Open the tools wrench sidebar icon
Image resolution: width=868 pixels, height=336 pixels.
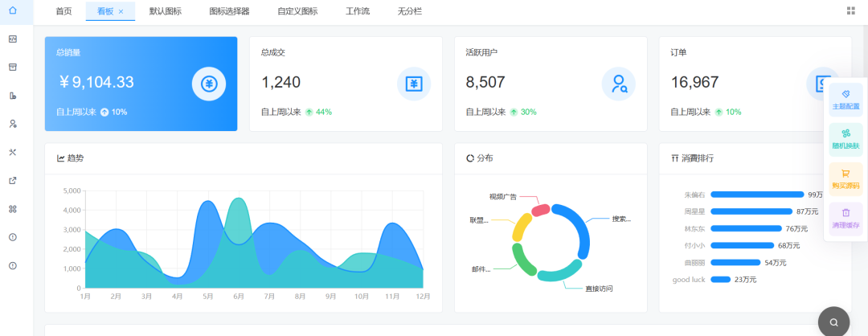[13, 152]
